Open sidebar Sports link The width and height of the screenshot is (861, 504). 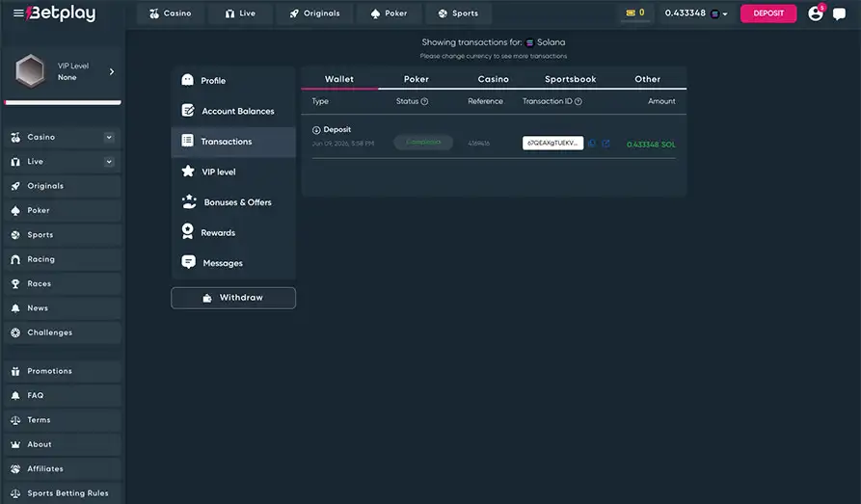click(x=62, y=235)
